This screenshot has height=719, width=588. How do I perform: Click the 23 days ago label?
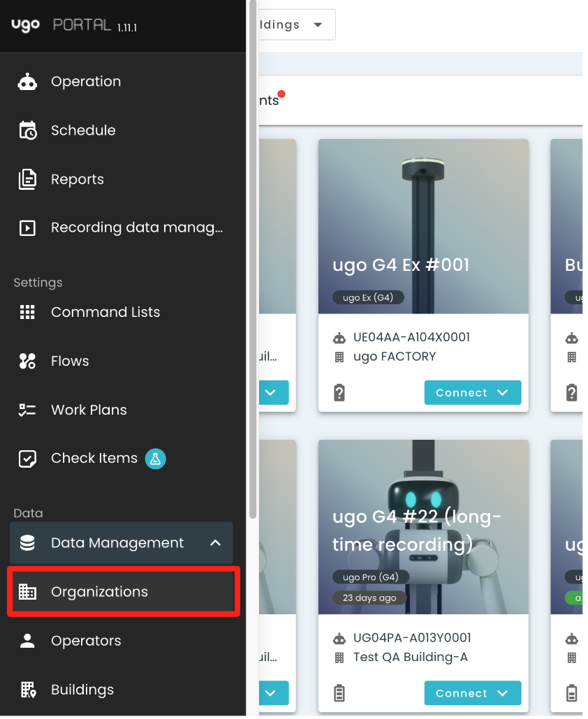369,598
